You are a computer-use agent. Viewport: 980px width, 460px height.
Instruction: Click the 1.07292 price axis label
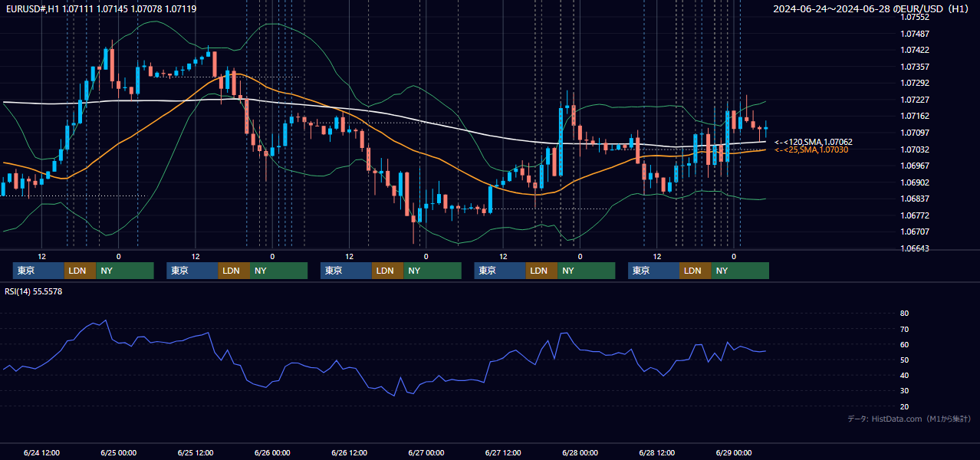click(x=914, y=83)
